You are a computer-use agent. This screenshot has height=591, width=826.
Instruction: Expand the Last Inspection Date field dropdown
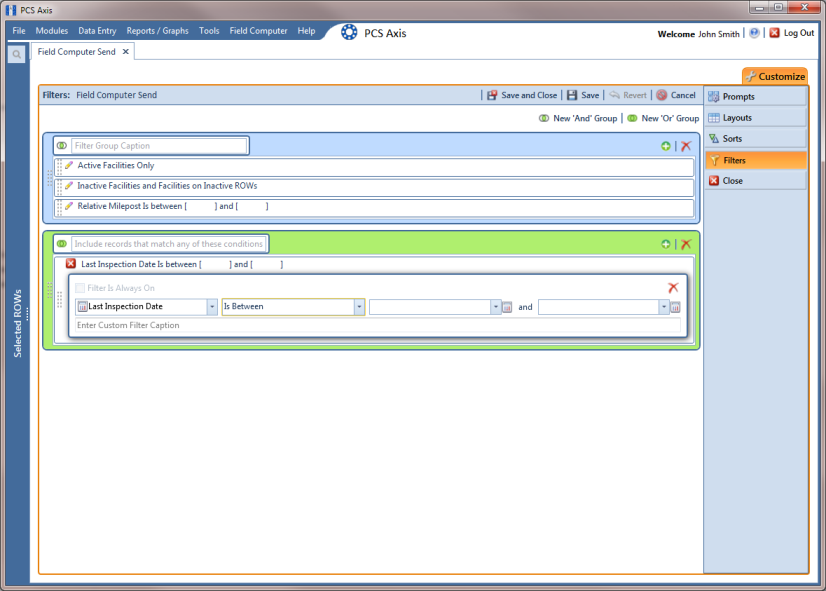[x=212, y=307]
